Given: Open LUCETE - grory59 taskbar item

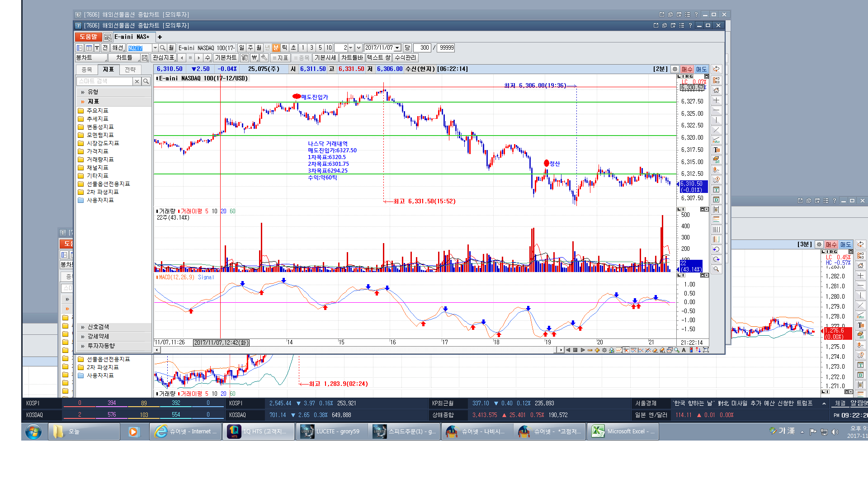Looking at the screenshot, I should [331, 432].
